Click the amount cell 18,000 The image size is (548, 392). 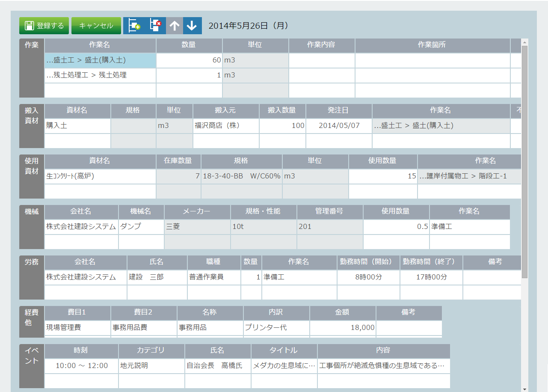[x=343, y=328]
